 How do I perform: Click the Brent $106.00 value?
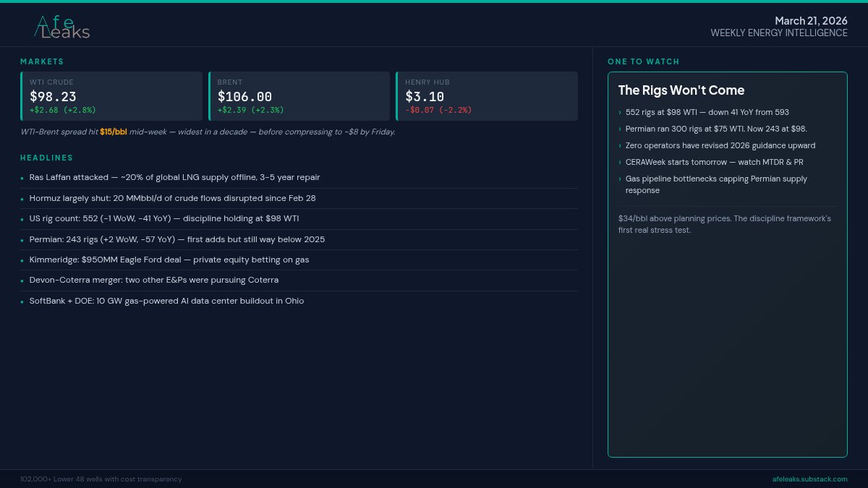[244, 97]
